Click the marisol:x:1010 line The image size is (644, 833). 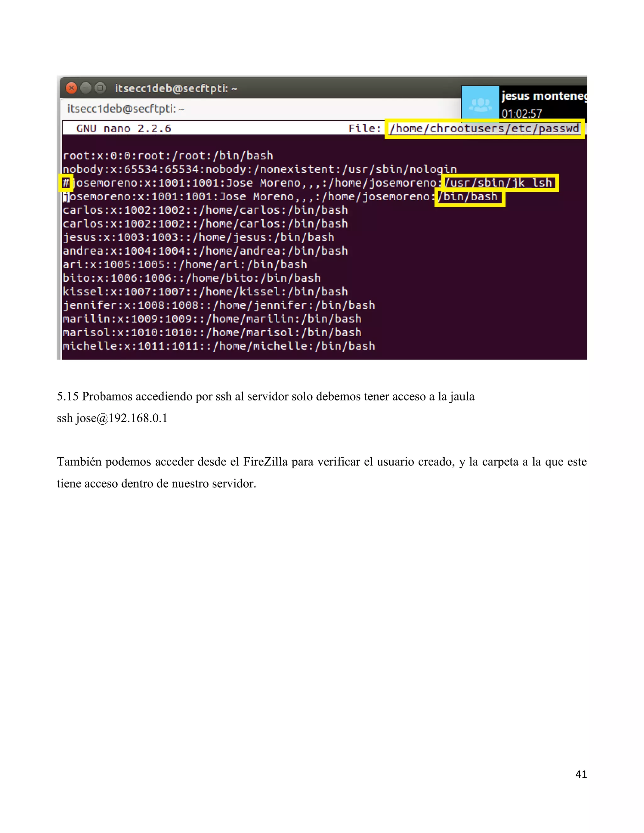(212, 332)
